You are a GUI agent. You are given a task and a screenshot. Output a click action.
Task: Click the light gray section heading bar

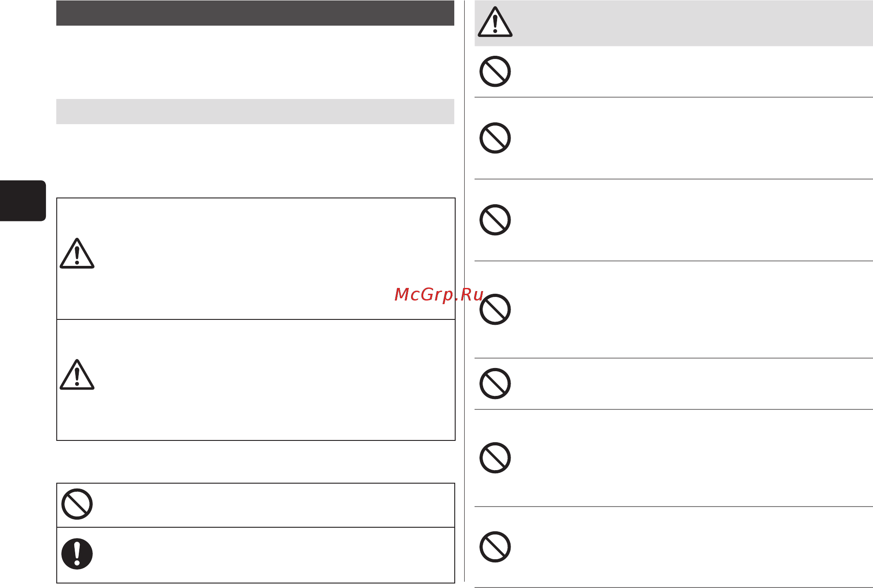pos(255,112)
